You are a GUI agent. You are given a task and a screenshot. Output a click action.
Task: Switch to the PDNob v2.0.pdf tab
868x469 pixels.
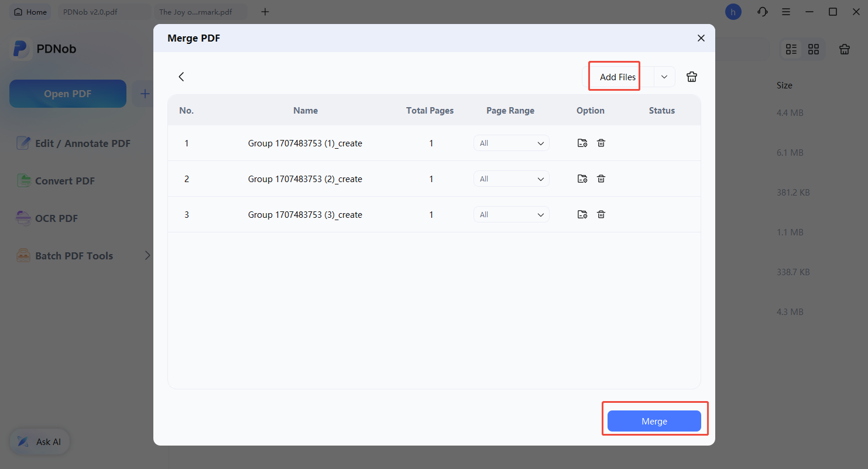[104, 11]
